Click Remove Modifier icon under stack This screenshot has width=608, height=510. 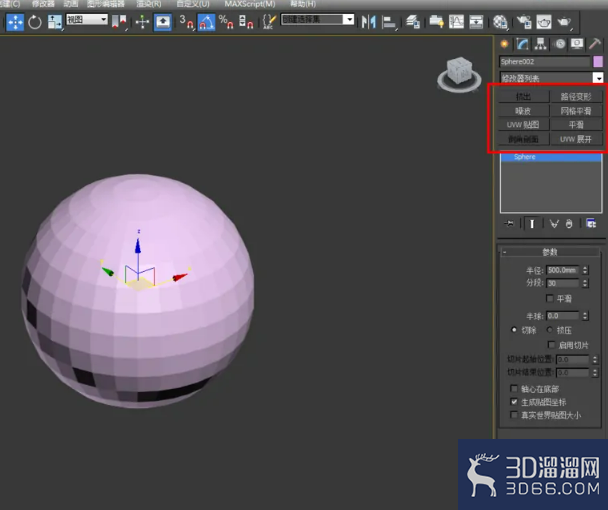point(569,224)
